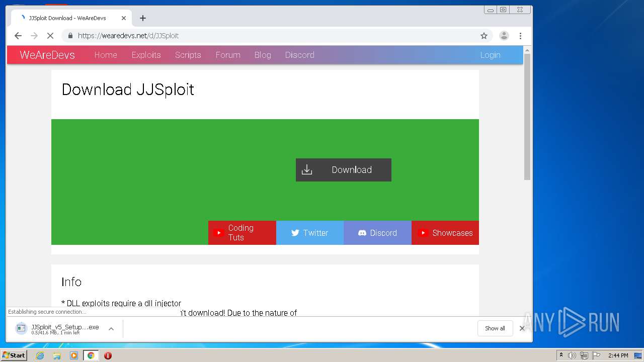Screen dimensions: 644x362
Task: Click the Show desktop button in the taskbar
Action: [638, 355]
